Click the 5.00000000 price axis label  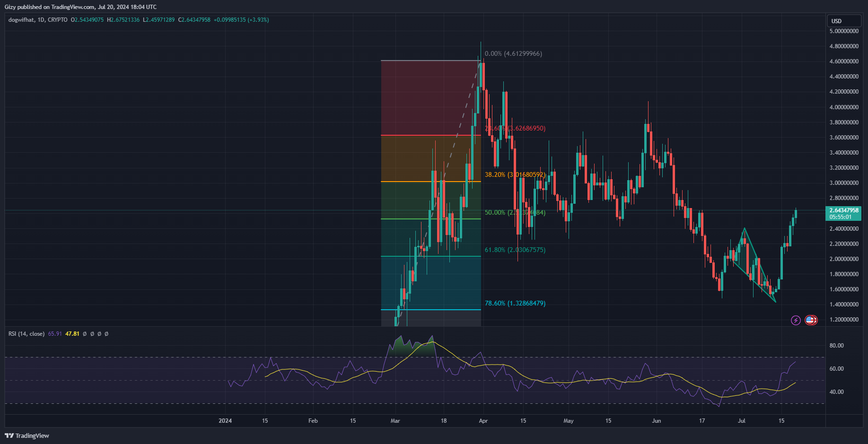tap(844, 31)
